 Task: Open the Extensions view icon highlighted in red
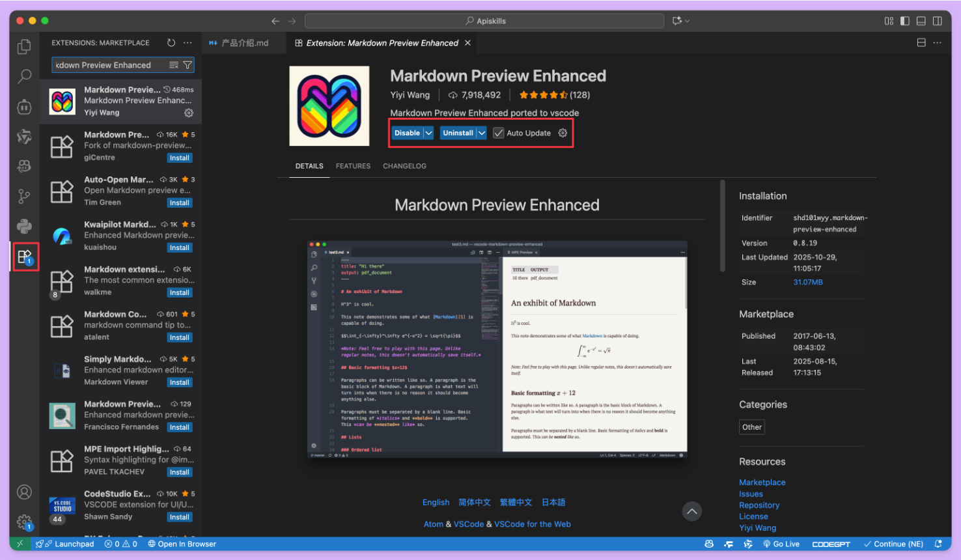tap(24, 256)
